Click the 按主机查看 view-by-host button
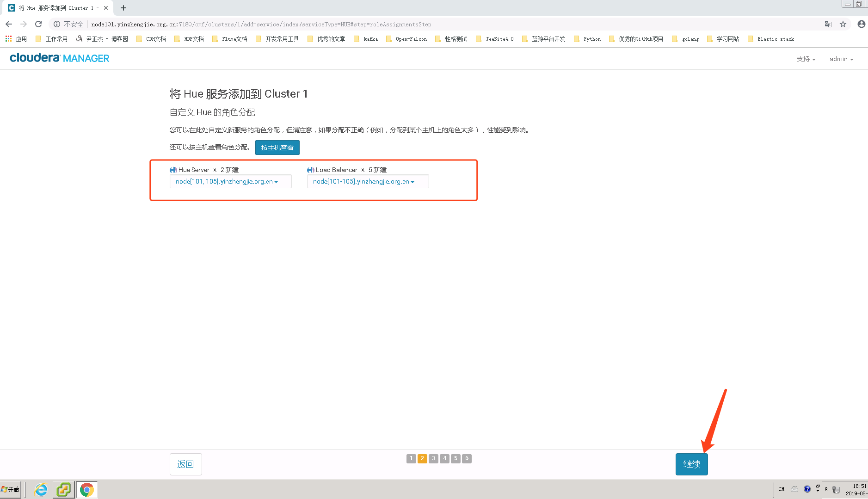Screen dimensions: 868x499 [x=277, y=147]
